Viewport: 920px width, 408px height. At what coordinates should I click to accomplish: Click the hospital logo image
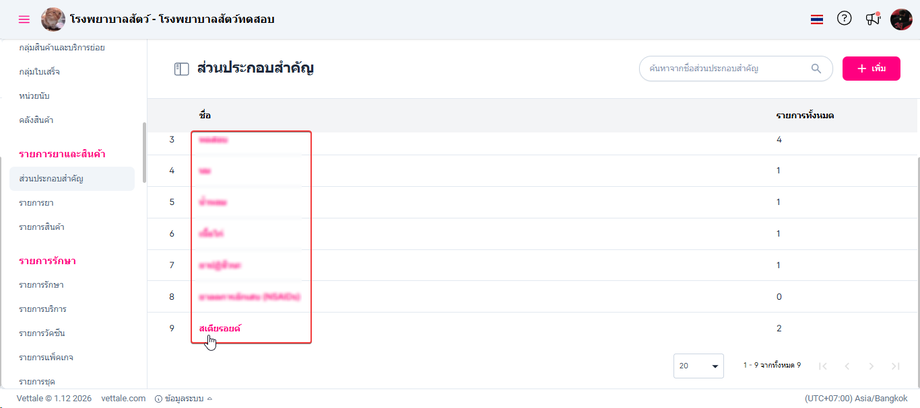[53, 19]
